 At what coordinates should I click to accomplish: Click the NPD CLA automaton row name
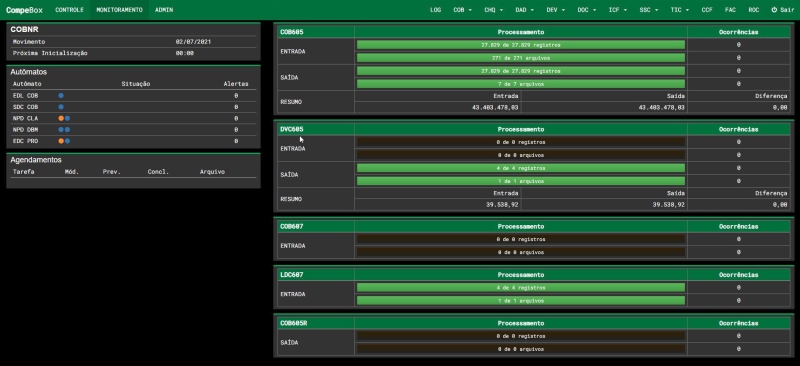tap(25, 118)
